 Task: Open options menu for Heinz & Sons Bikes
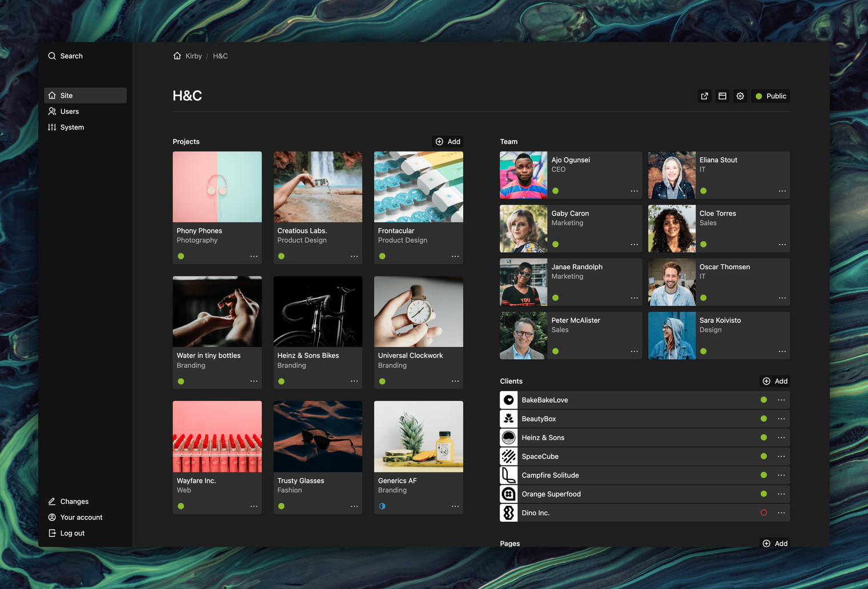click(354, 382)
